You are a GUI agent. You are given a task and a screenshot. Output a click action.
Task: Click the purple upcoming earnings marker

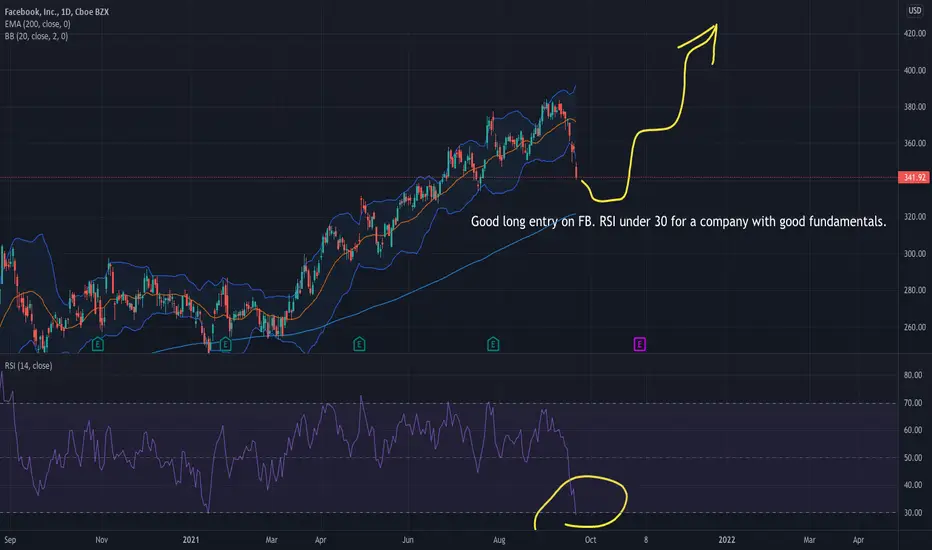pyautogui.click(x=640, y=344)
